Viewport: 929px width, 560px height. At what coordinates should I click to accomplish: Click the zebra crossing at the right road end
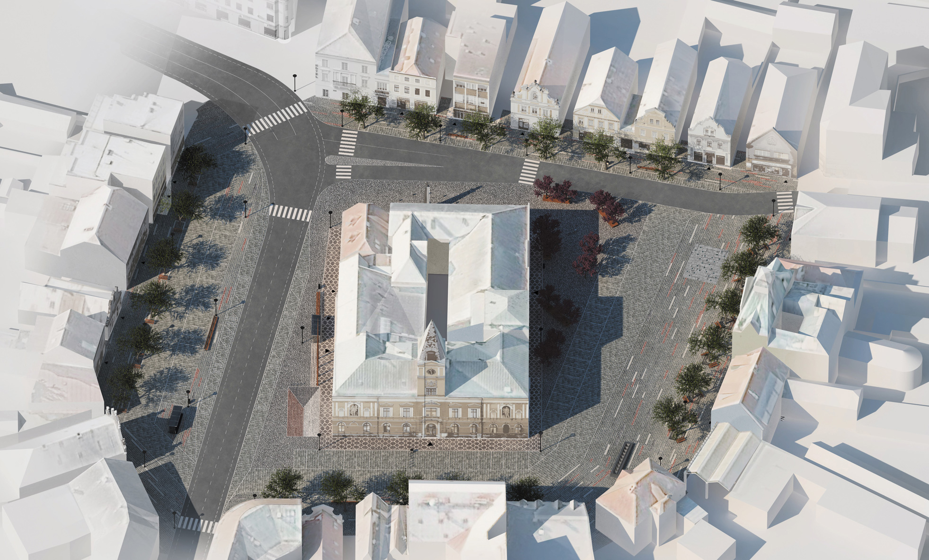pos(784,201)
